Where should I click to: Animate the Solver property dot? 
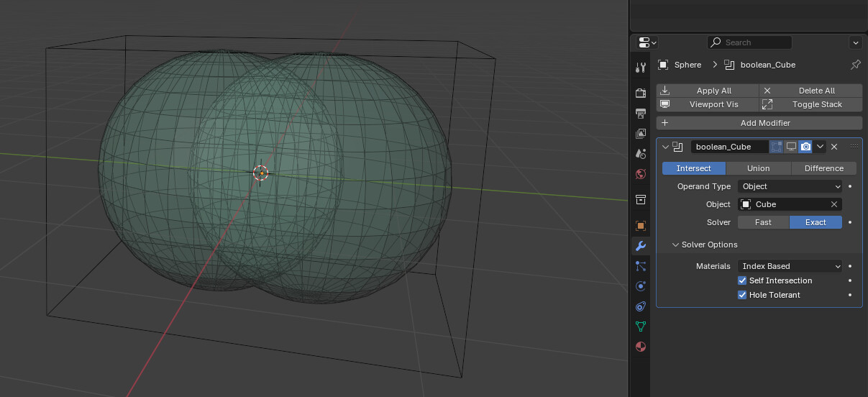point(850,222)
